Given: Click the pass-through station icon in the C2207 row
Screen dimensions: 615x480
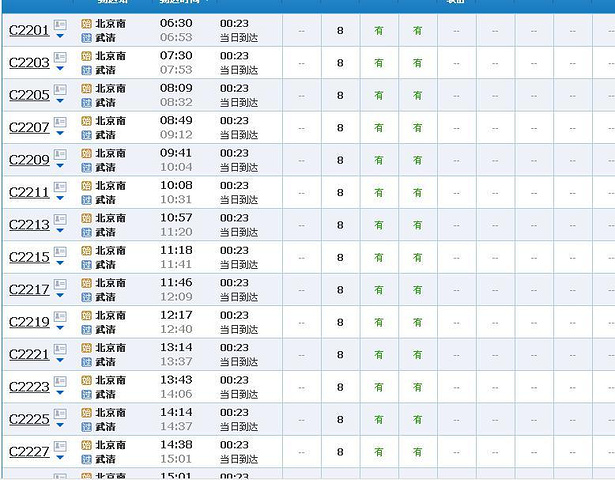Looking at the screenshot, I should pos(86,134).
